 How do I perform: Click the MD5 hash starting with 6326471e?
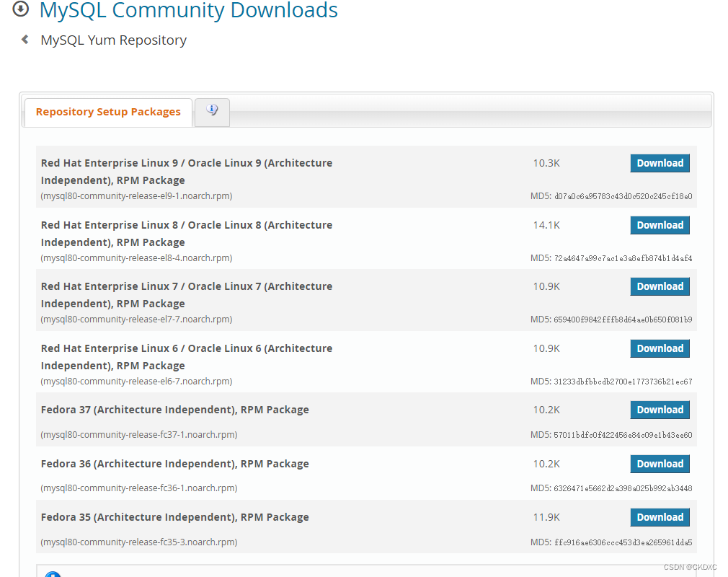tap(623, 489)
